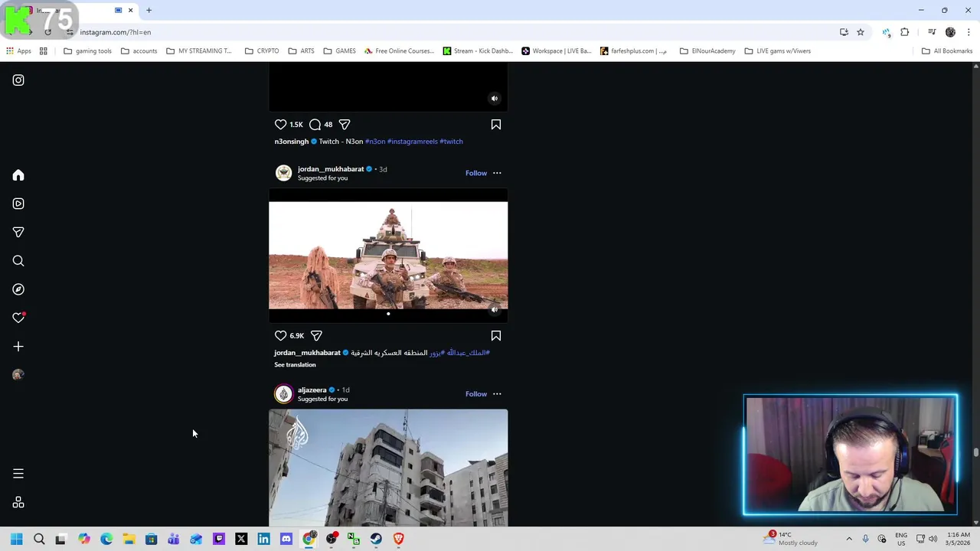980x551 pixels.
Task: Open 'Workspace | LIVE Ba...' bookmark
Action: point(556,51)
